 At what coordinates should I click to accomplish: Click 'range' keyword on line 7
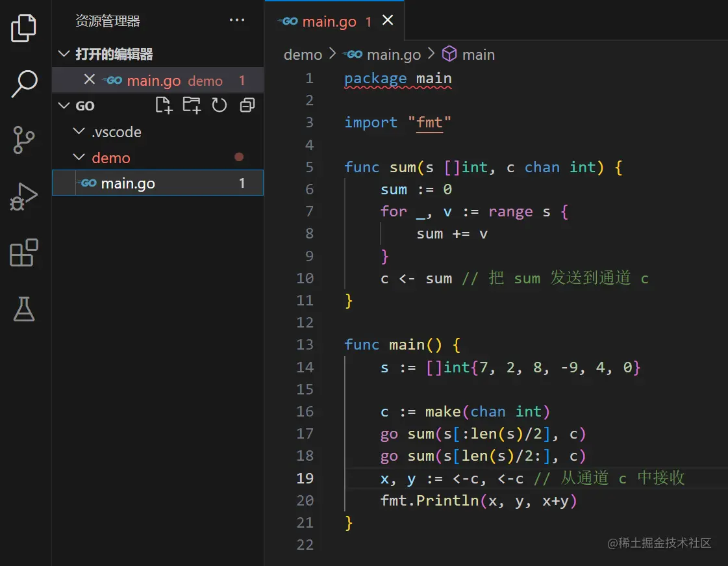510,212
